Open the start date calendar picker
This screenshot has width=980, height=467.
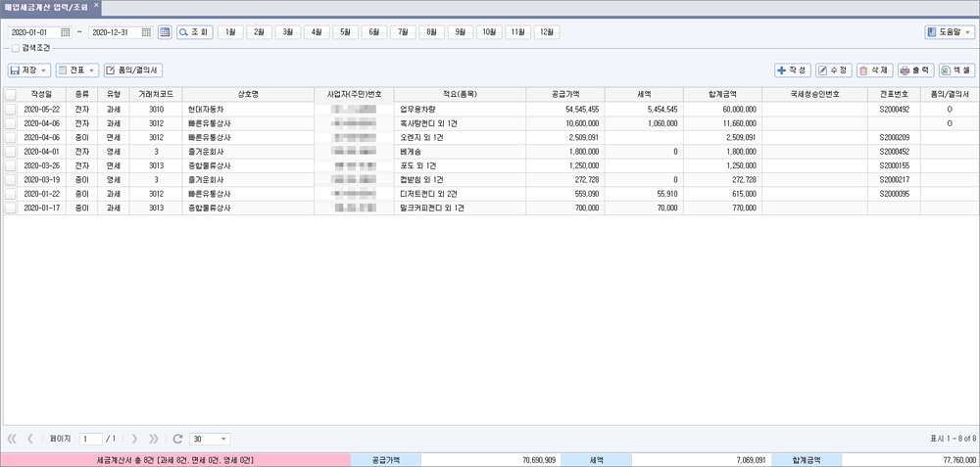(66, 32)
